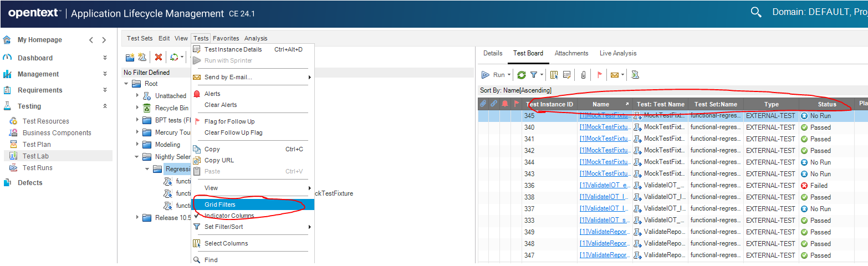This screenshot has height=266, width=868.
Task: Select Grid Filters menu entry
Action: point(253,204)
